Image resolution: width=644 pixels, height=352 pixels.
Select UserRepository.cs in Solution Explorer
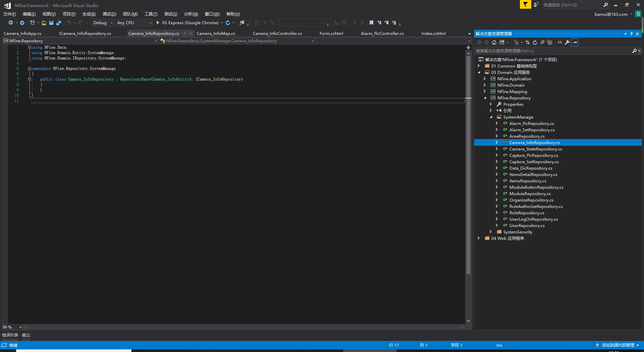coord(527,226)
